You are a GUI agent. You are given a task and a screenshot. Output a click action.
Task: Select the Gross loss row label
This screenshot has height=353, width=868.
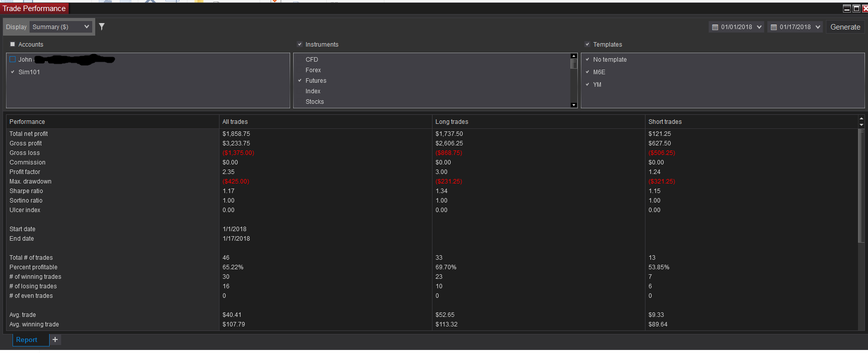(x=25, y=153)
